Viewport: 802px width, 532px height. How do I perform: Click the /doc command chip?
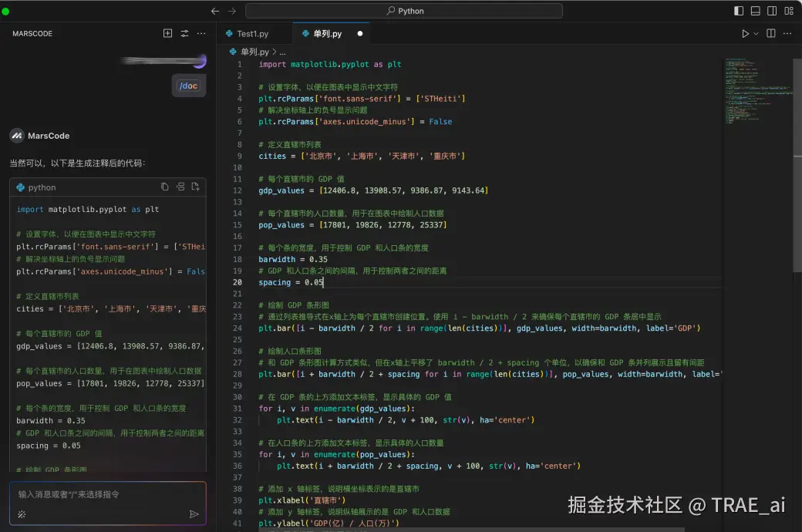189,86
